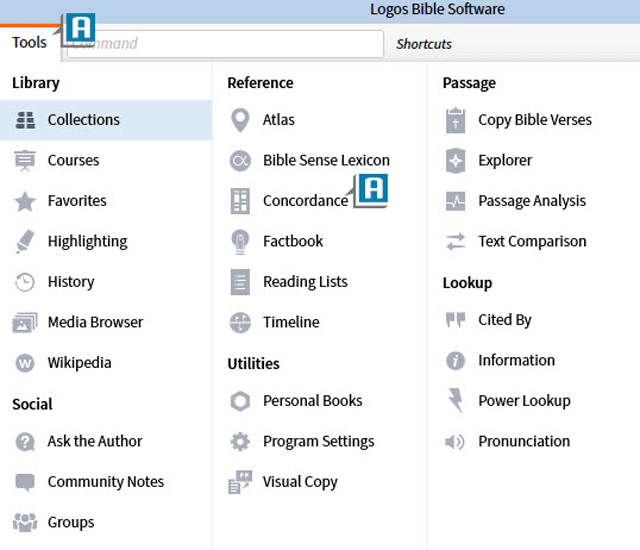
Task: Click the Collections books icon
Action: [x=26, y=120]
